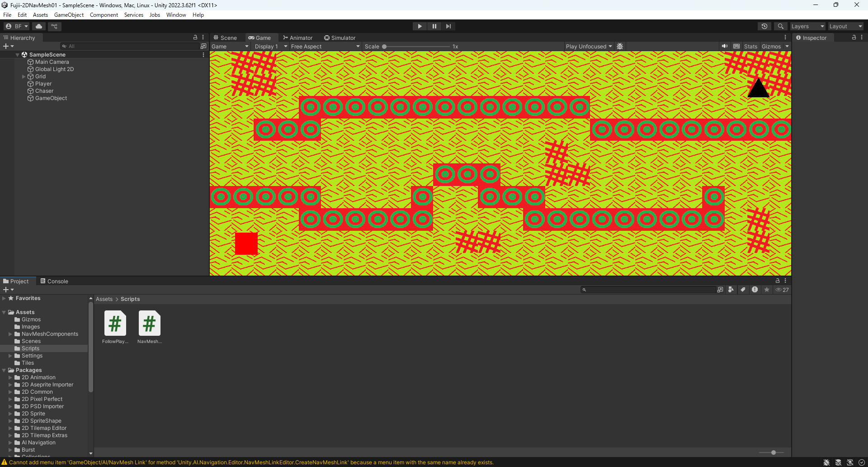The height and width of the screenshot is (467, 868).
Task: Switch to the Scene tab
Action: 225,38
